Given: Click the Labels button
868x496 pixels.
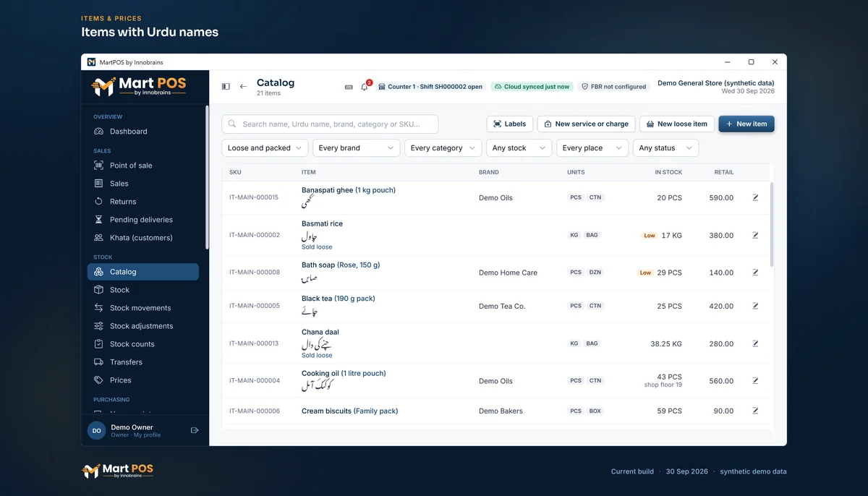Looking at the screenshot, I should pyautogui.click(x=510, y=124).
